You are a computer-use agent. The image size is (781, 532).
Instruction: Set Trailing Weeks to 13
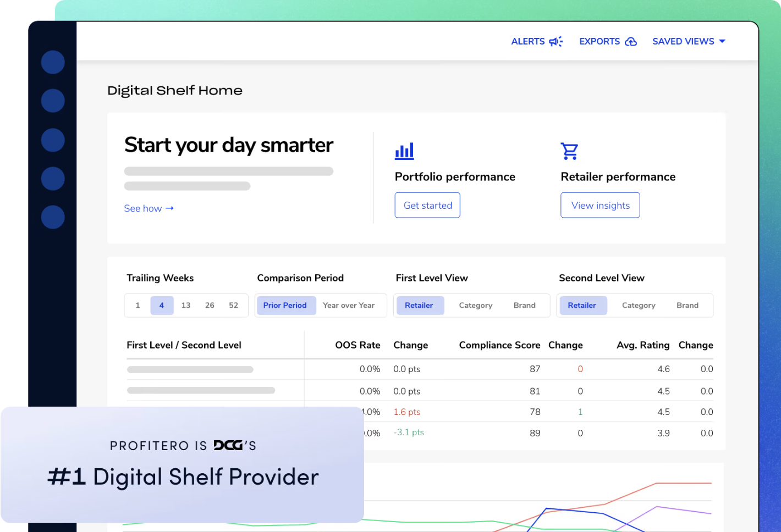pos(186,305)
